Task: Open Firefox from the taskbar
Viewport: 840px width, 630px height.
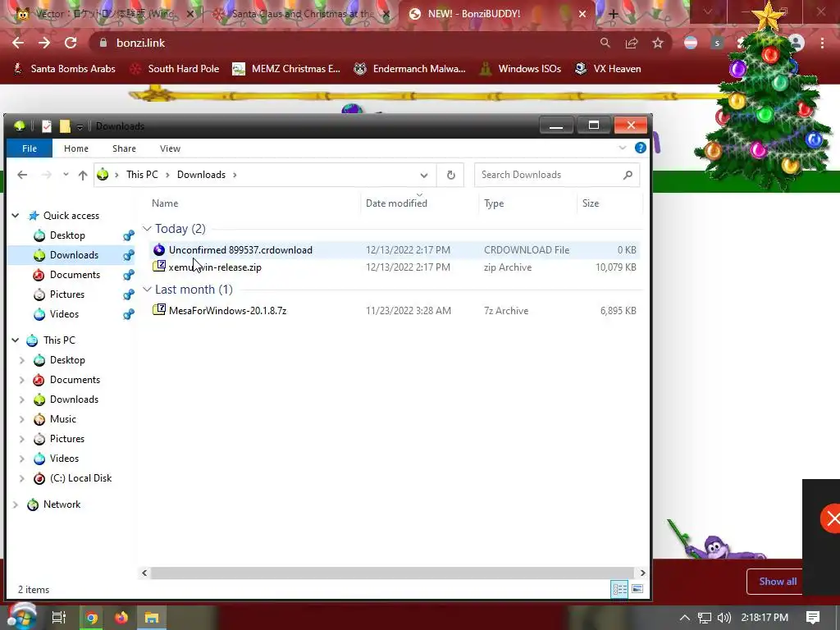Action: tap(121, 618)
